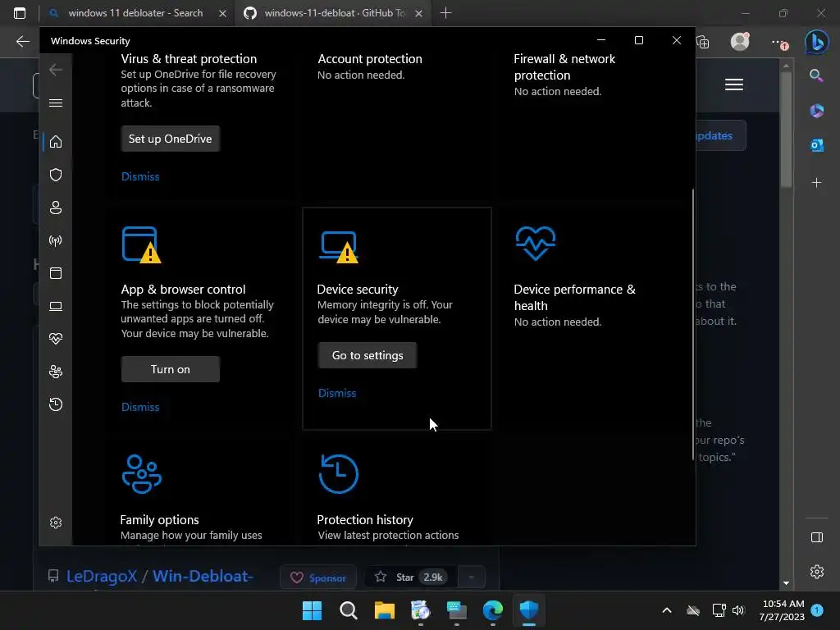
Task: Open taskbar Search
Action: click(x=348, y=610)
